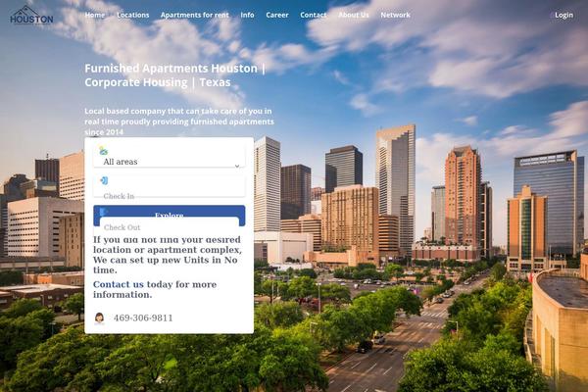This screenshot has height=392, width=588.
Task: Open the Locations menu item
Action: 132,15
